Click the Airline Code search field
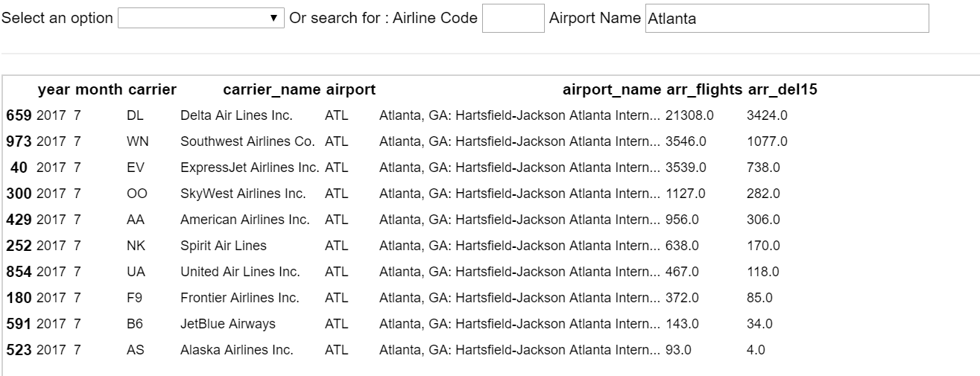Viewport: 980px width, 376px height. (x=513, y=18)
